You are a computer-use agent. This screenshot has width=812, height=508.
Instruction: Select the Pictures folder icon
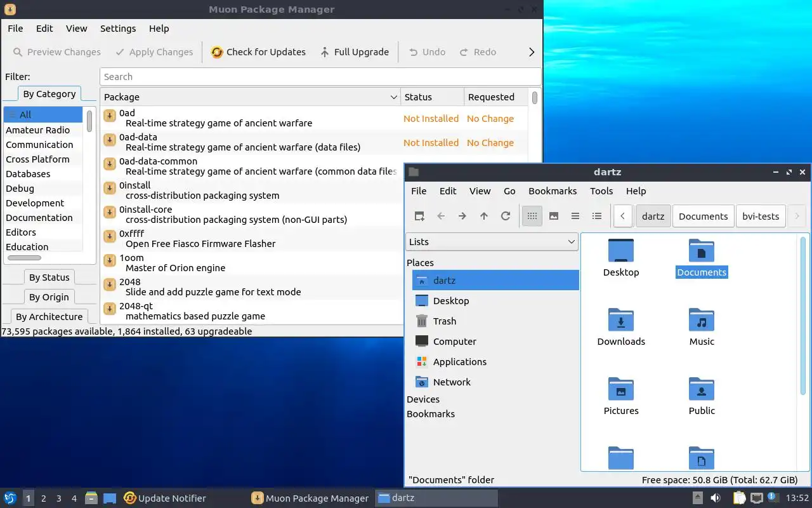(621, 389)
